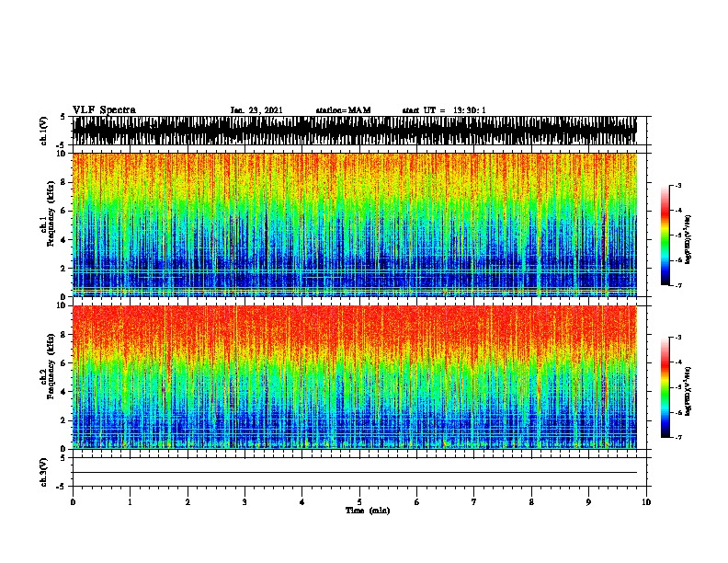The width and height of the screenshot is (728, 563).
Task: Click the "-7" value below ch.2 color bar
Action: (x=677, y=438)
